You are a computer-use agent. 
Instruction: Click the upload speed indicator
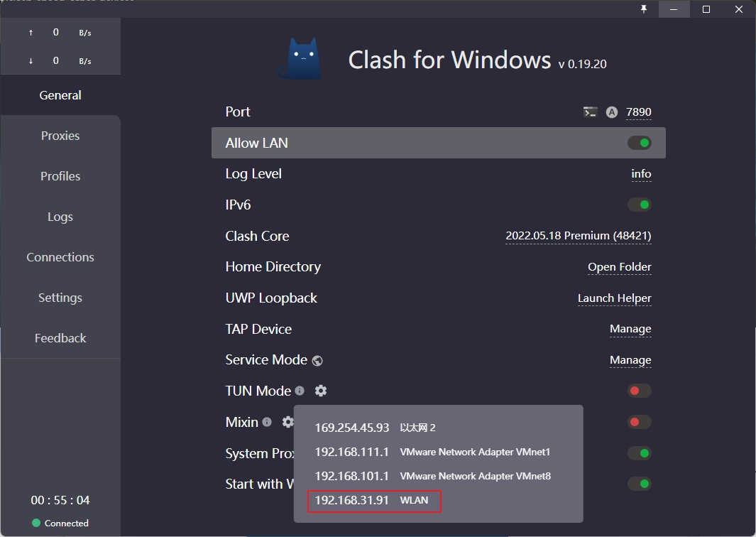(x=60, y=33)
